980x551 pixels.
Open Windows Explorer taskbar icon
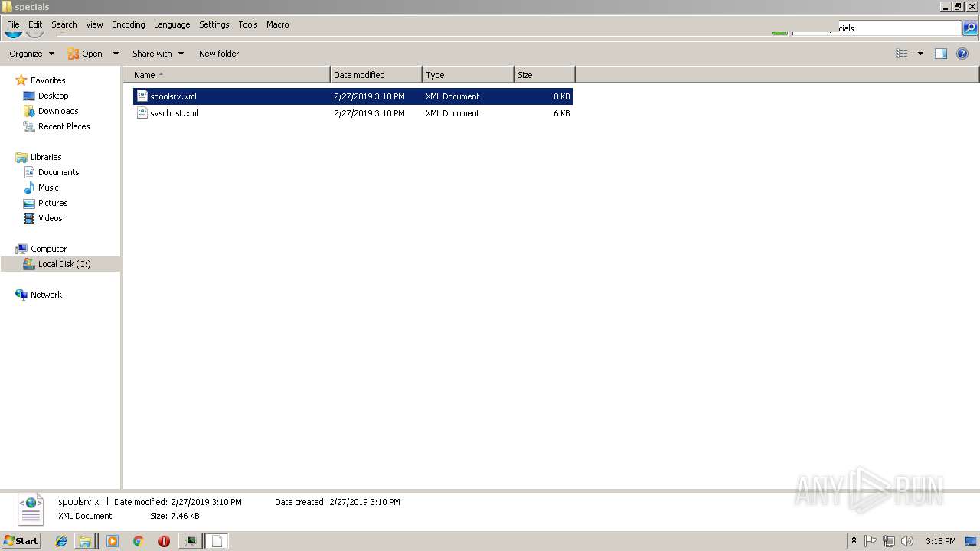coord(85,541)
